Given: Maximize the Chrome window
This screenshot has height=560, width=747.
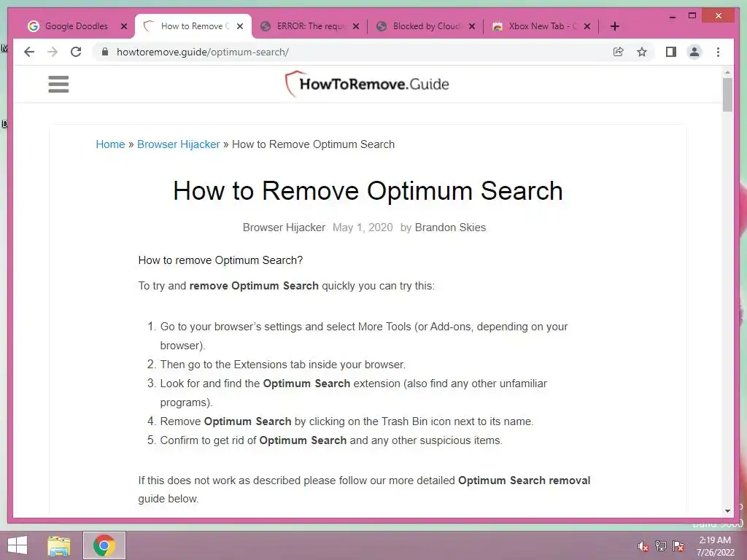Looking at the screenshot, I should point(692,16).
